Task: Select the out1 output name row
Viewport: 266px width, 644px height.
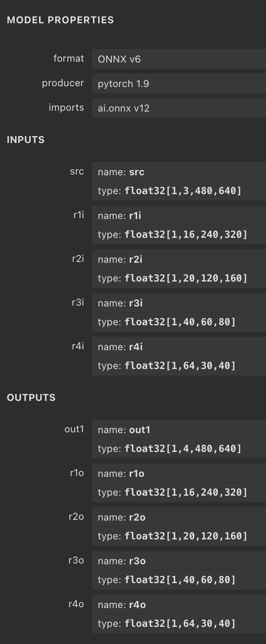Action: (179, 429)
